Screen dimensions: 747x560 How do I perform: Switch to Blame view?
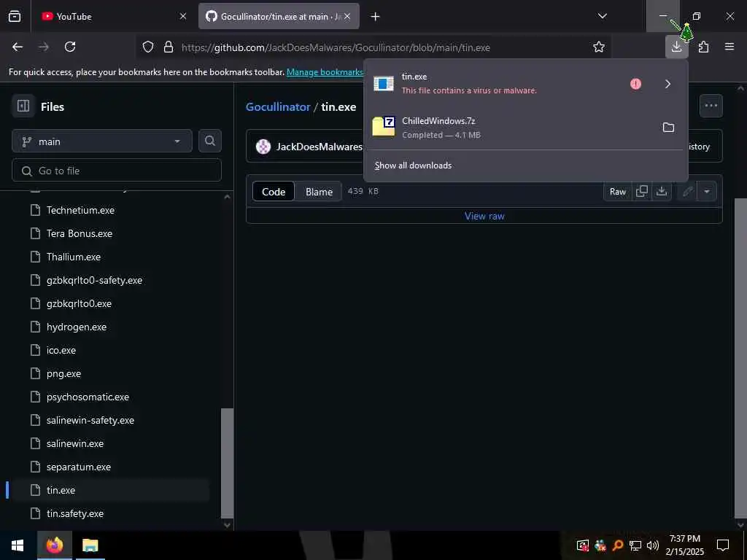(319, 192)
